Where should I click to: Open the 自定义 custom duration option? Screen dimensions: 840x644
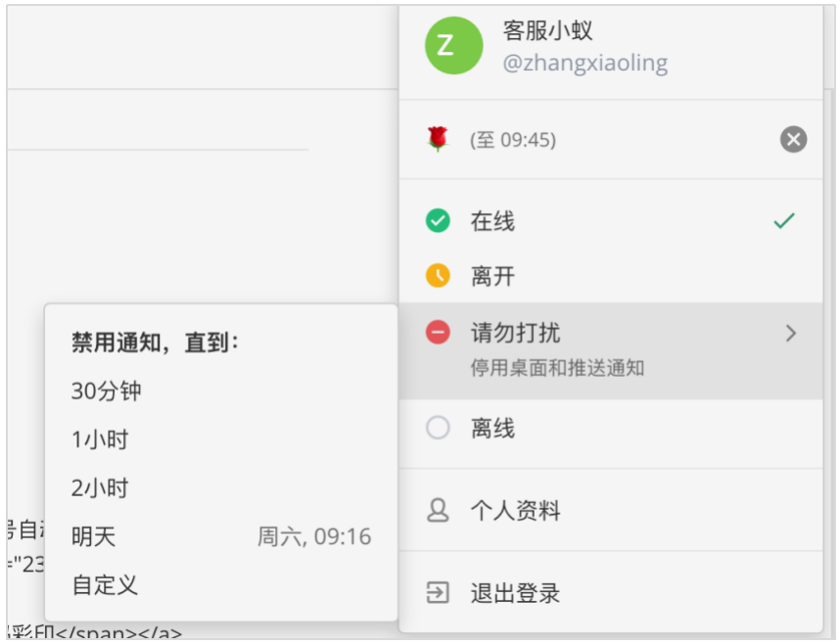(x=105, y=585)
